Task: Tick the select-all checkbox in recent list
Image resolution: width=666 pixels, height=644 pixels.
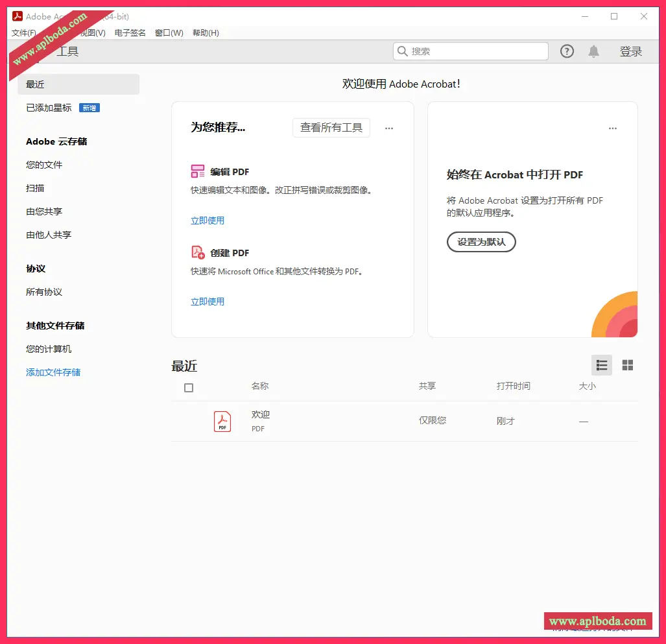Action: coord(189,388)
